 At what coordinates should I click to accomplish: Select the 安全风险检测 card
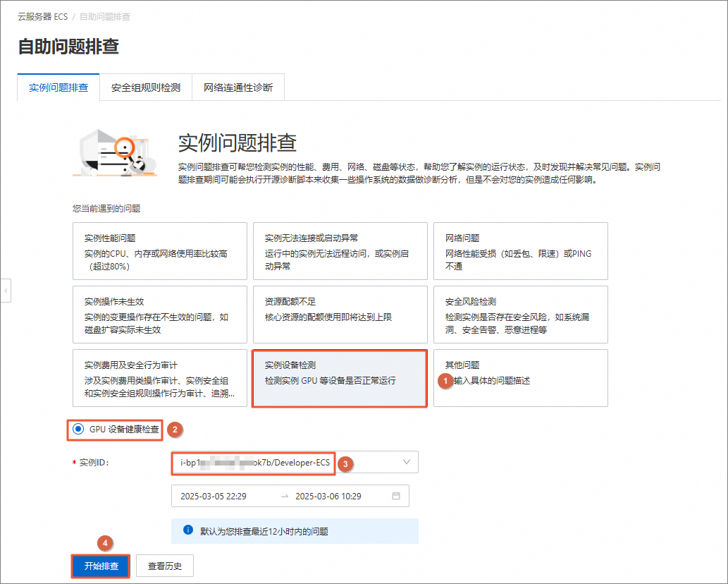pos(521,315)
